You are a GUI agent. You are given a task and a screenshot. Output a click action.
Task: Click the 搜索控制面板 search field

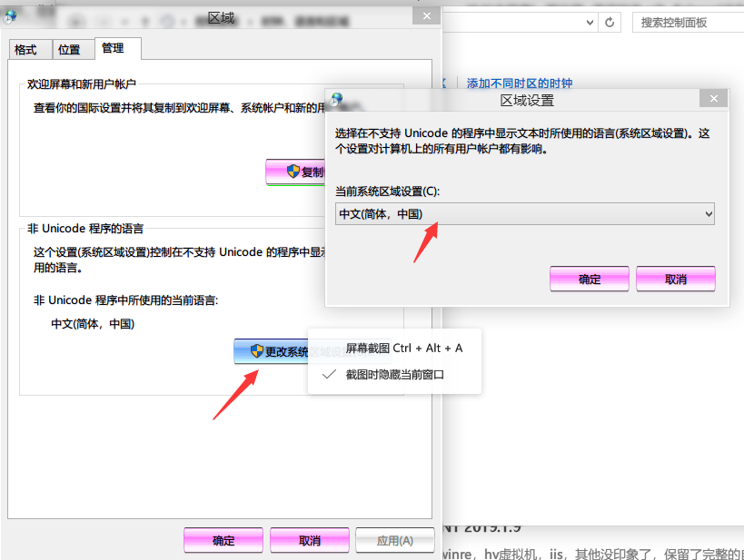[x=686, y=22]
